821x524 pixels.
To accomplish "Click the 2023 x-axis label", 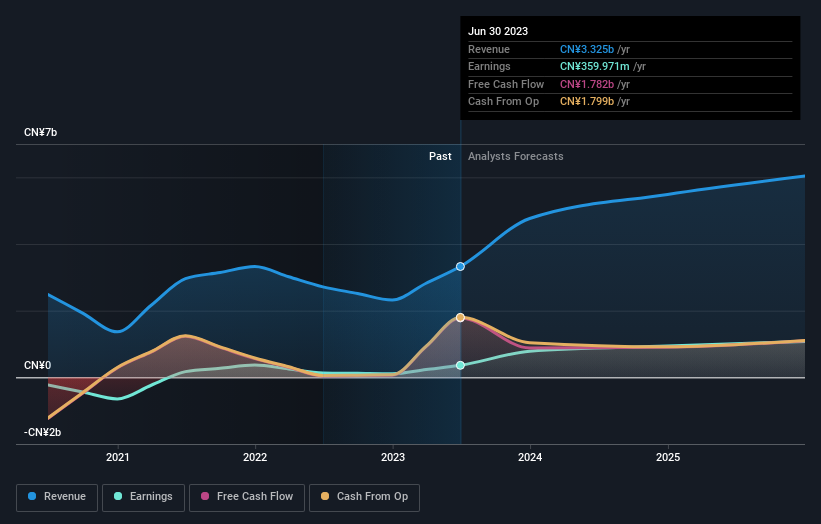I will [393, 457].
